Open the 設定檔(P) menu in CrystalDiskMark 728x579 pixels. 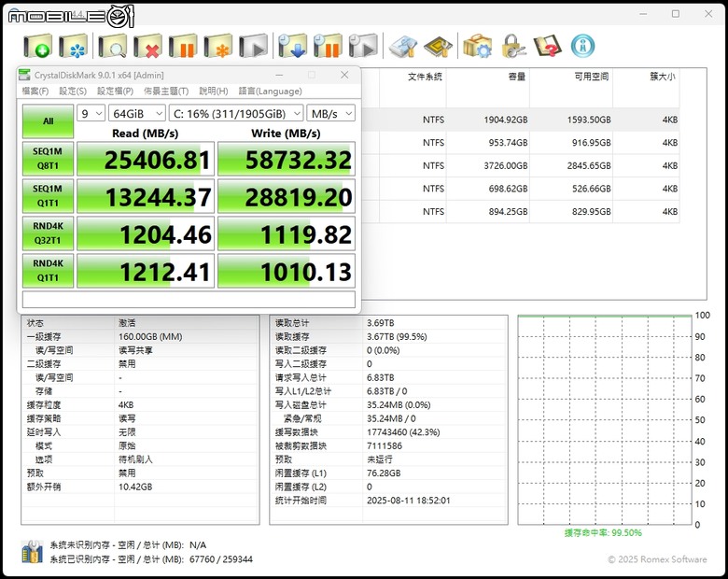pyautogui.click(x=115, y=92)
